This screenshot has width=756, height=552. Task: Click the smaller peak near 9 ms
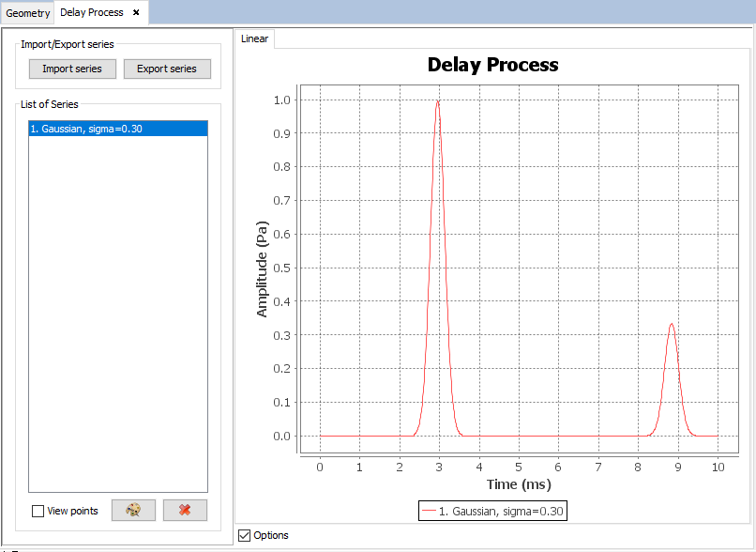click(671, 325)
